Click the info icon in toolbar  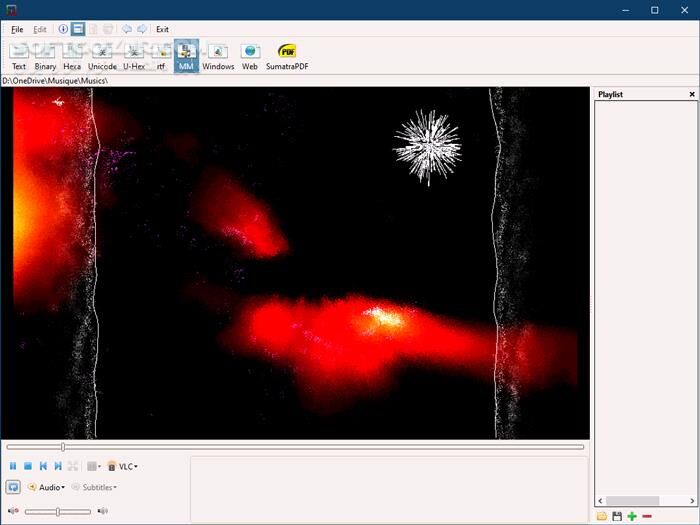pos(63,29)
